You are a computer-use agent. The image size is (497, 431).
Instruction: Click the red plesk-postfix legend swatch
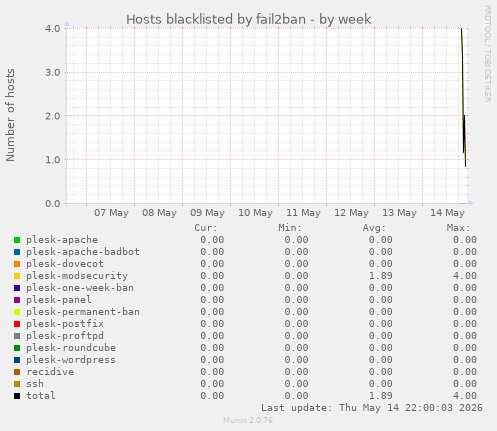(x=17, y=324)
